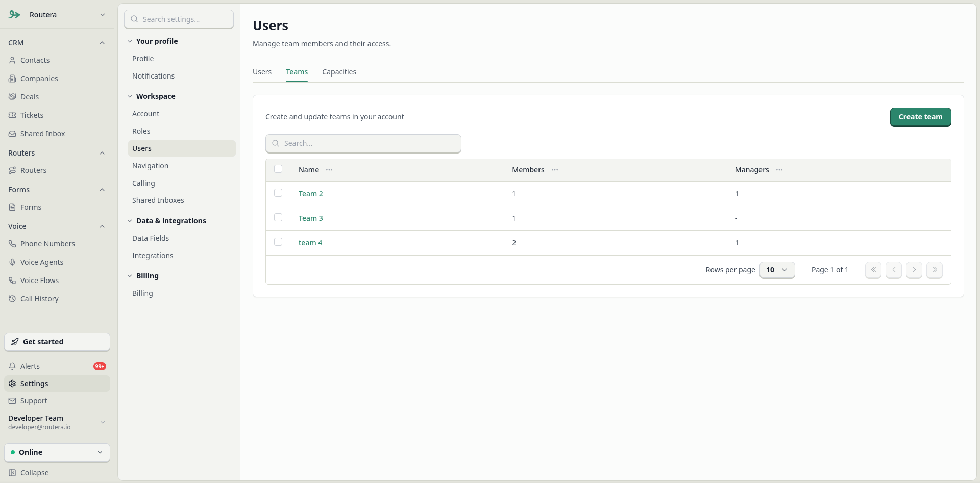Focus the teams Search field
The image size is (980, 483).
363,143
